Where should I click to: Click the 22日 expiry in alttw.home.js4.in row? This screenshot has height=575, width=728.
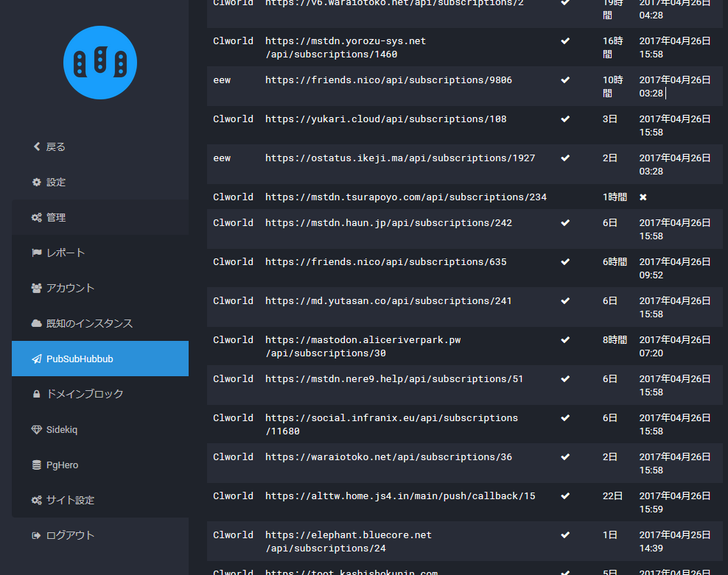click(612, 496)
